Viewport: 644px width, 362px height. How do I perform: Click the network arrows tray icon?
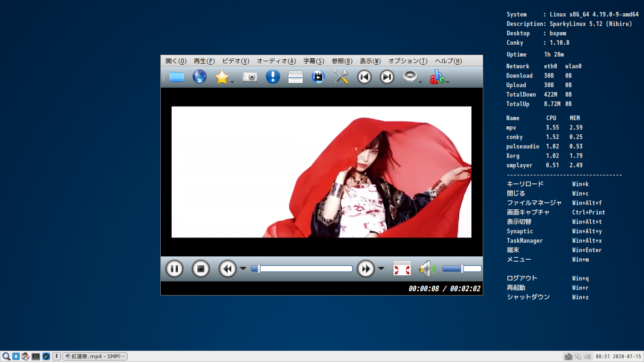pyautogui.click(x=578, y=356)
